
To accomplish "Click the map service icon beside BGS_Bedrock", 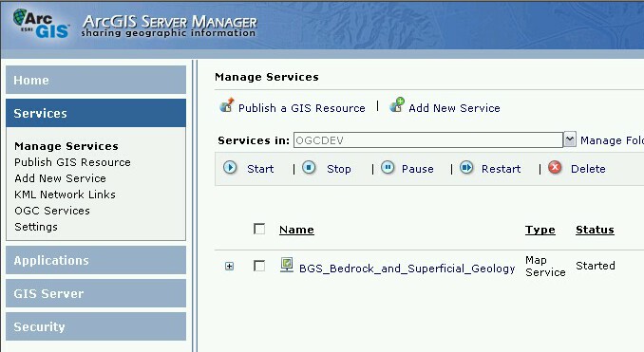I will [x=287, y=265].
